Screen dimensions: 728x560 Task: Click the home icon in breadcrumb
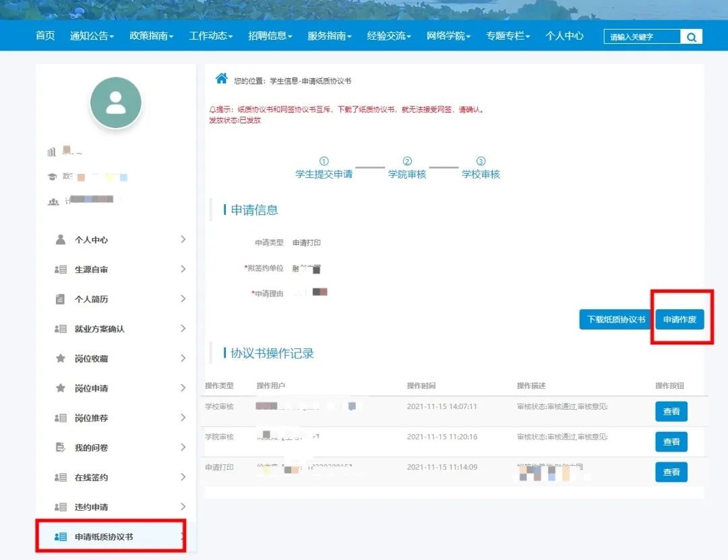[221, 79]
